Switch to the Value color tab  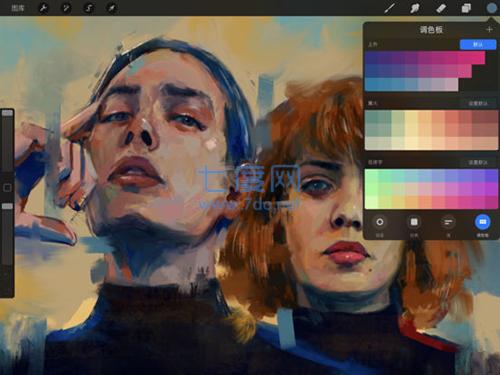pyautogui.click(x=448, y=226)
